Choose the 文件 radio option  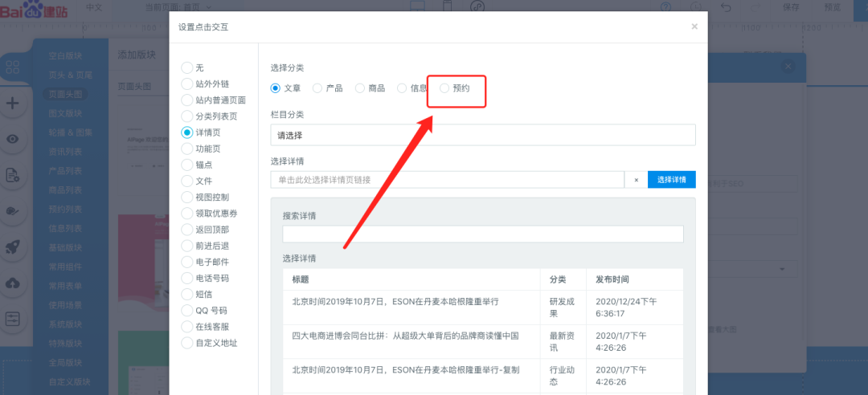click(x=187, y=181)
